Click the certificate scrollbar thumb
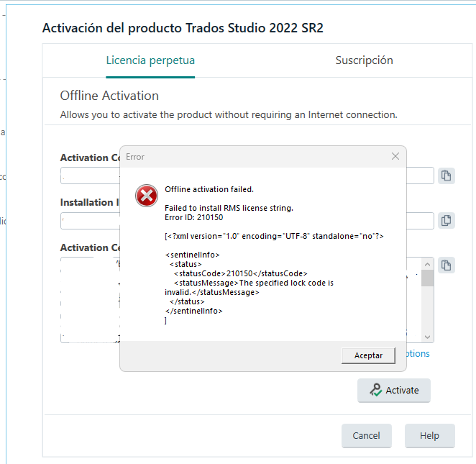Screen dimensions: 476x464 pyautogui.click(x=427, y=278)
